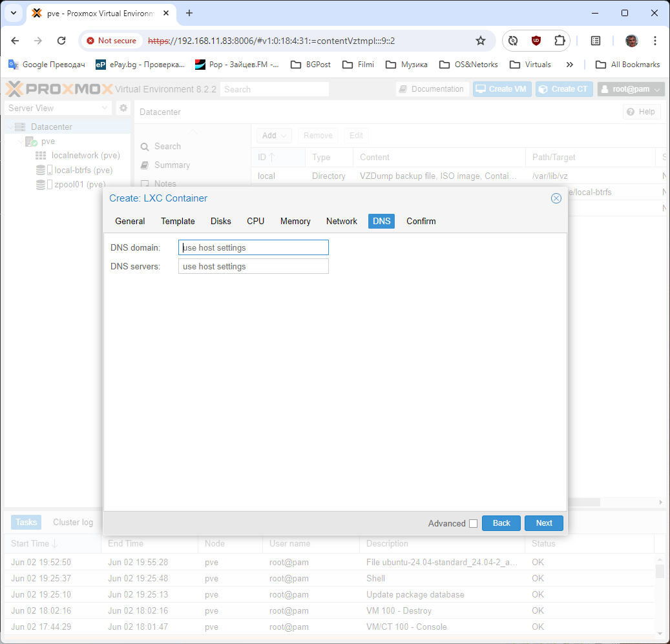Enable the Advanced checkbox
Screen dimensions: 670x644
pos(473,524)
